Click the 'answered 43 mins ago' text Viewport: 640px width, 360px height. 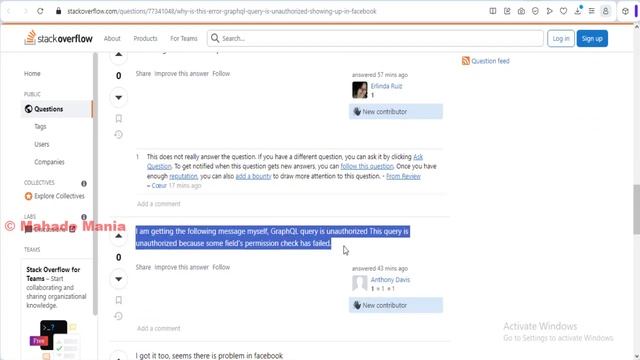[x=380, y=268]
